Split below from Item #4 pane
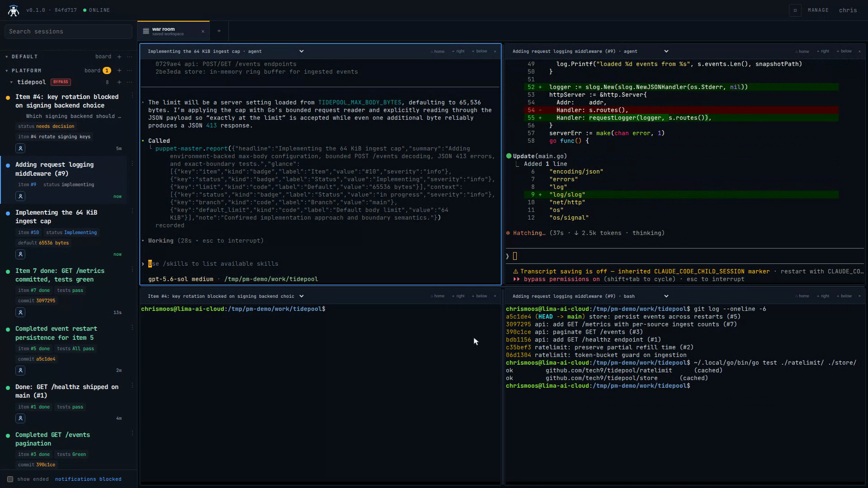 tap(480, 296)
